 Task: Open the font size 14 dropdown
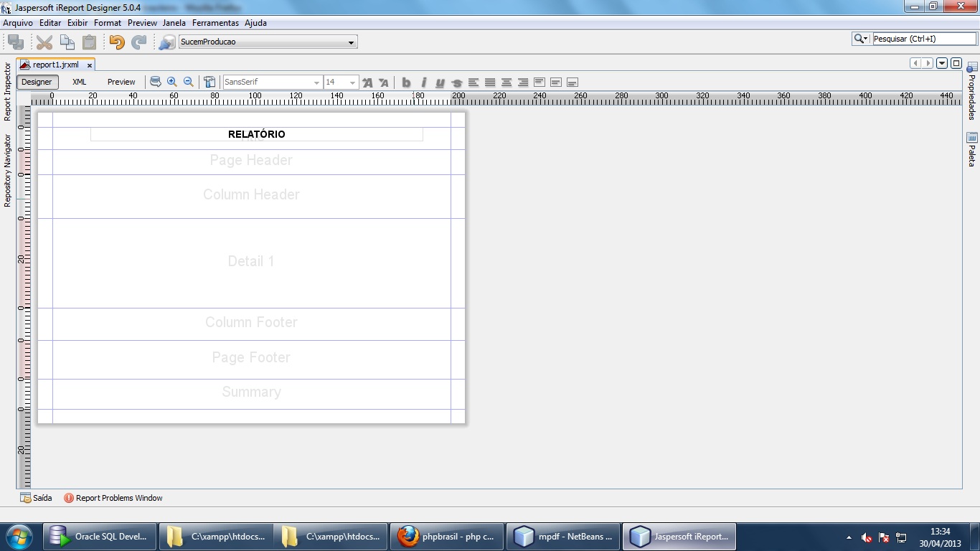[341, 83]
